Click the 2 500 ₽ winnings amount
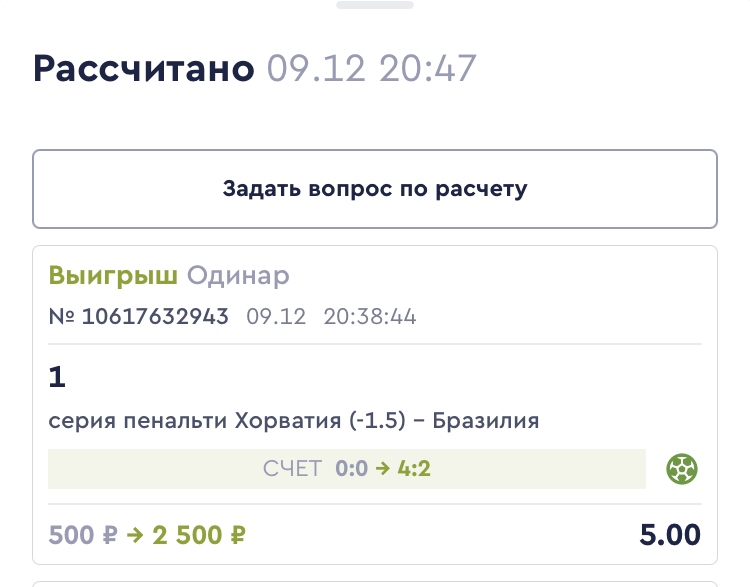The height and width of the screenshot is (587, 750). click(199, 536)
